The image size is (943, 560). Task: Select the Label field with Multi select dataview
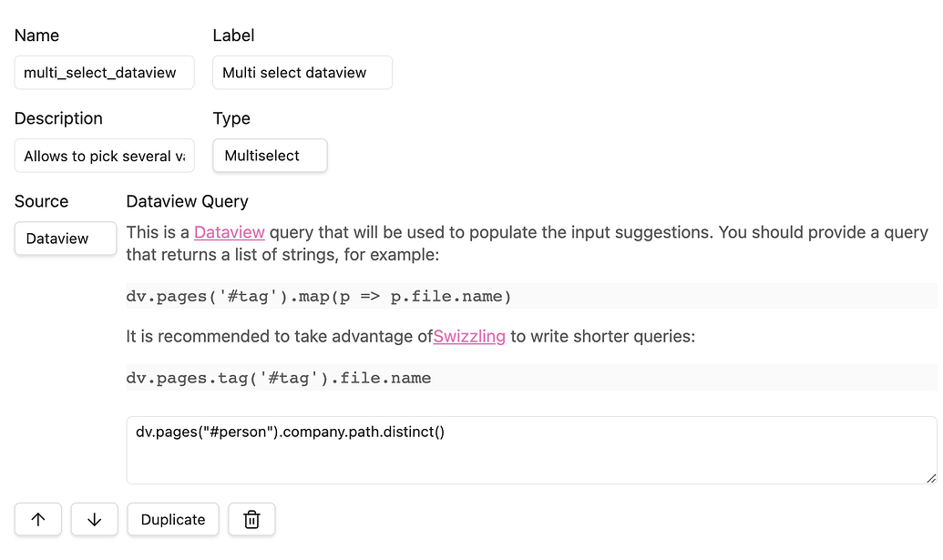click(x=302, y=72)
